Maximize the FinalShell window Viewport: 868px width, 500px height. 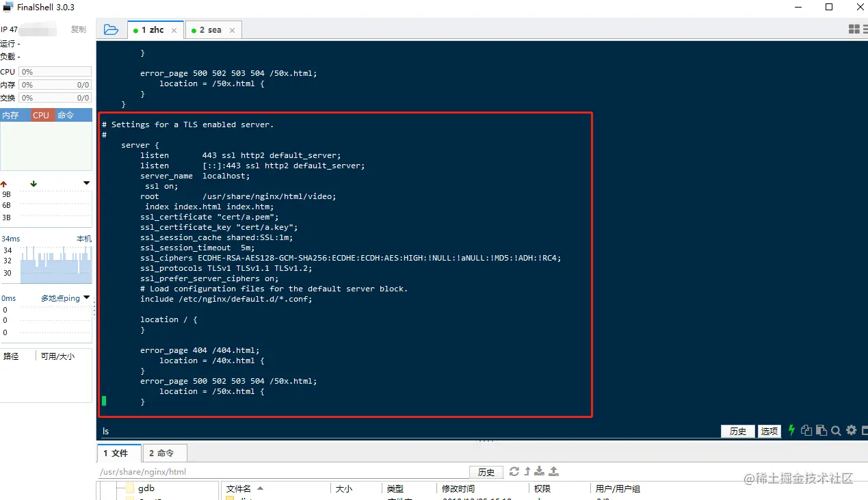(829, 7)
